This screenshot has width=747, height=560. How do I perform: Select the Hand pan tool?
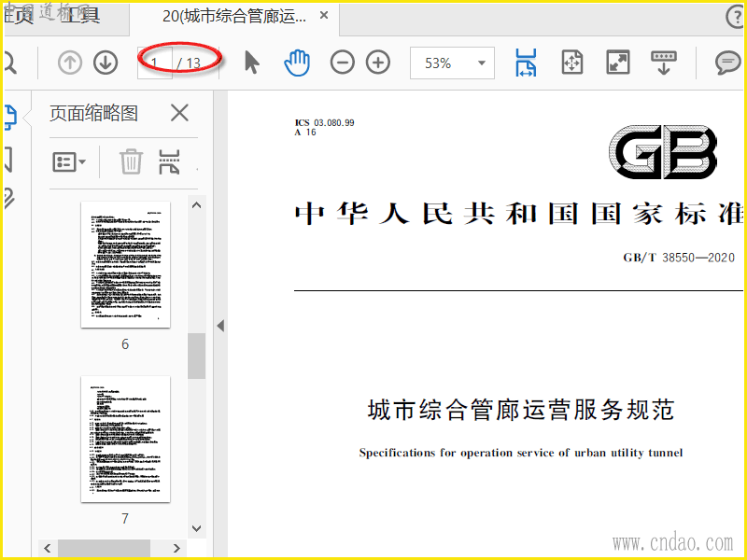pyautogui.click(x=297, y=63)
